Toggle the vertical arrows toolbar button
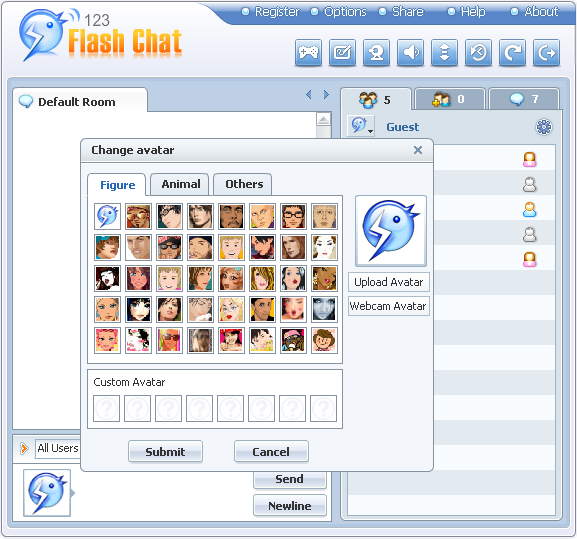The image size is (577, 539). [x=444, y=53]
